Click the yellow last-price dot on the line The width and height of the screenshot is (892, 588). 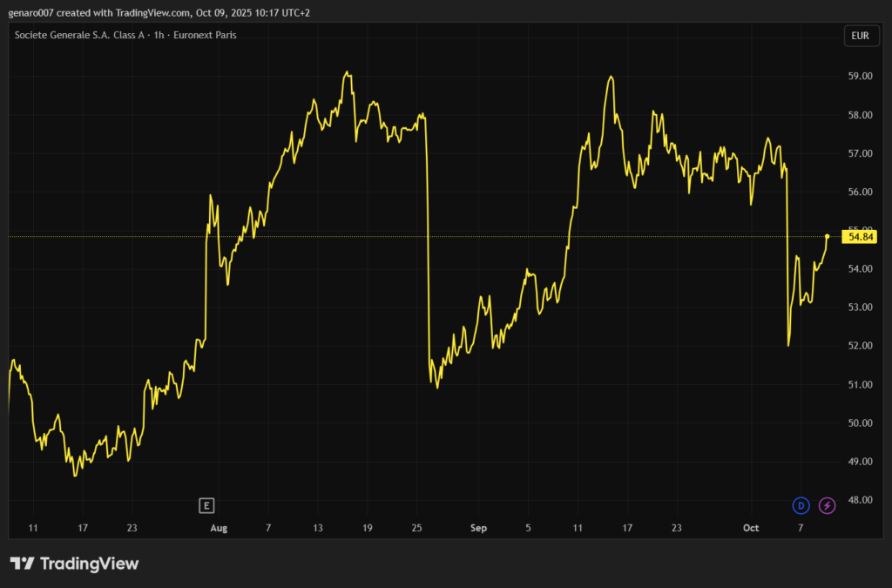[x=827, y=236]
